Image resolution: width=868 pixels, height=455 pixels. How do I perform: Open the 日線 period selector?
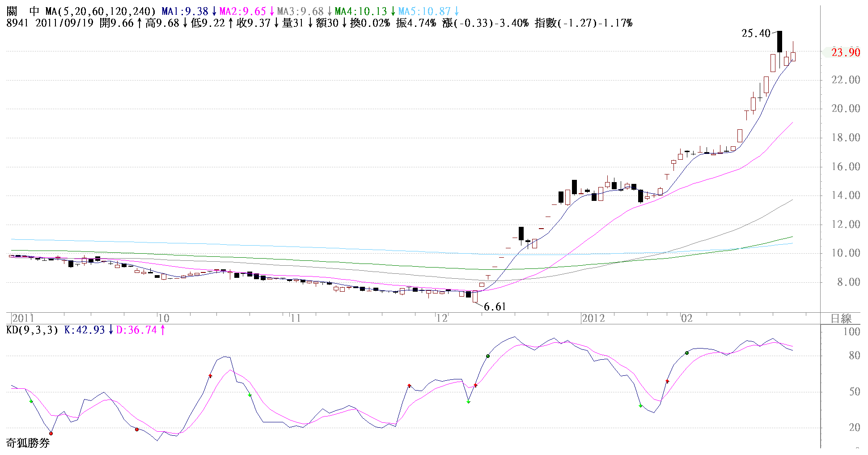coord(841,319)
